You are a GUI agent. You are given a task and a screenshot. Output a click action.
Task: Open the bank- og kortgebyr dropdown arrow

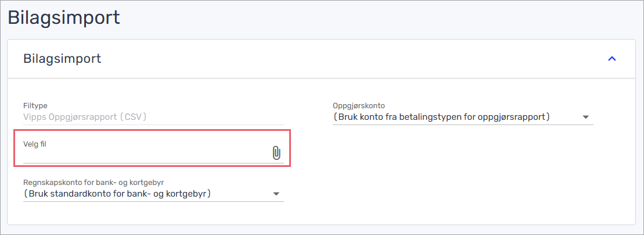[276, 194]
